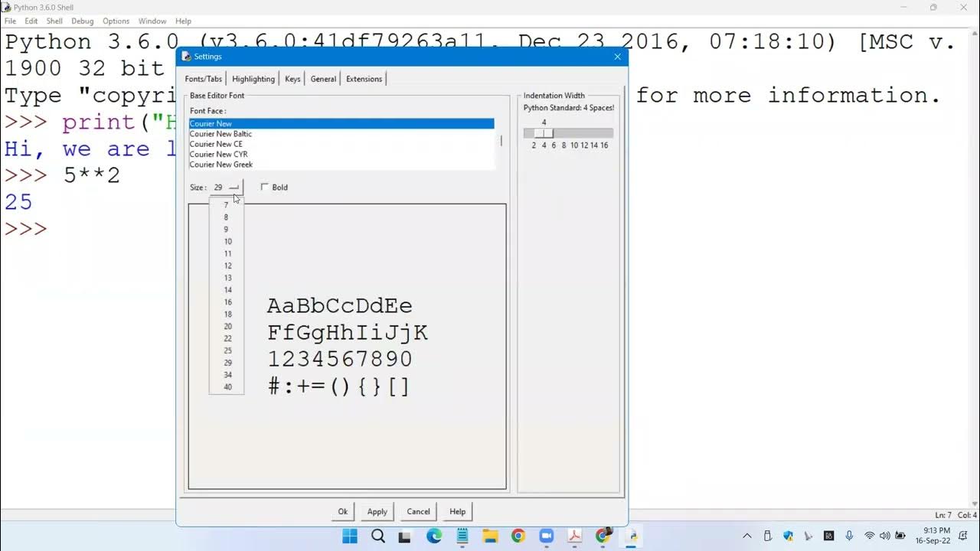Select Courier New CYR font
980x551 pixels.
coord(341,155)
